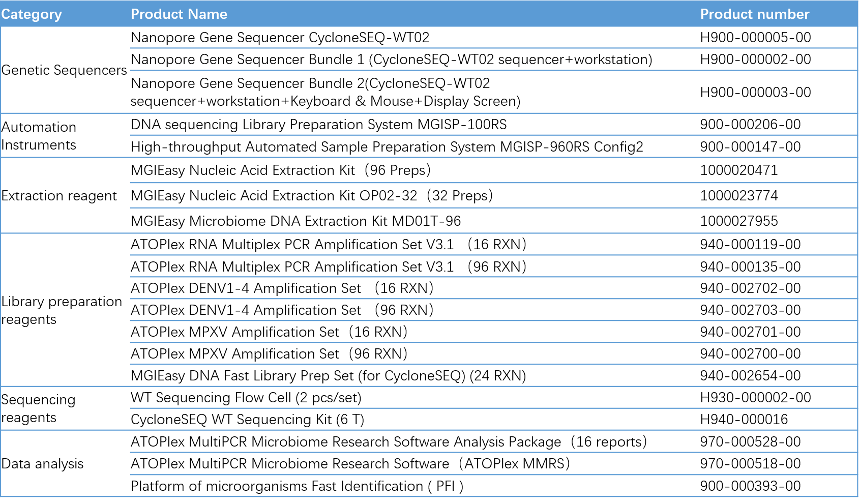Select ATOPlex MultiPCR Software Analysis Package 16 reports
Viewport: 859px width, 504px height.
click(389, 442)
